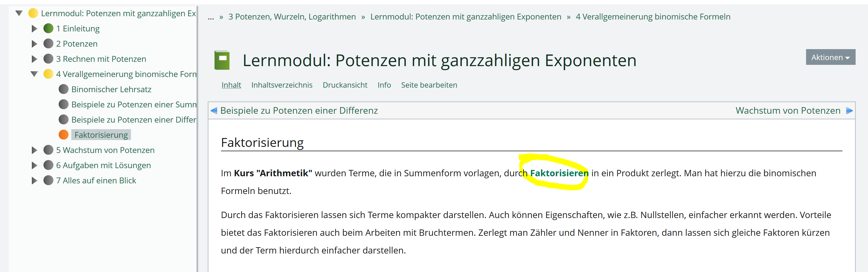The width and height of the screenshot is (868, 272).
Task: Click the right arrow for next page
Action: pos(849,111)
